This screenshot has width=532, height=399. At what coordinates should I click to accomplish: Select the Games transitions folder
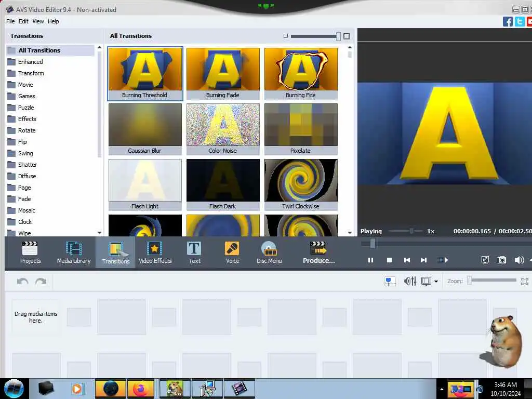point(50,96)
